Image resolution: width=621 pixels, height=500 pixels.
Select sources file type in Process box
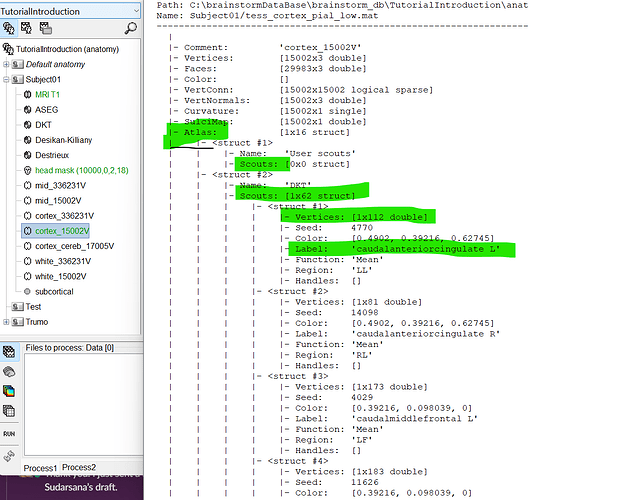[9, 372]
